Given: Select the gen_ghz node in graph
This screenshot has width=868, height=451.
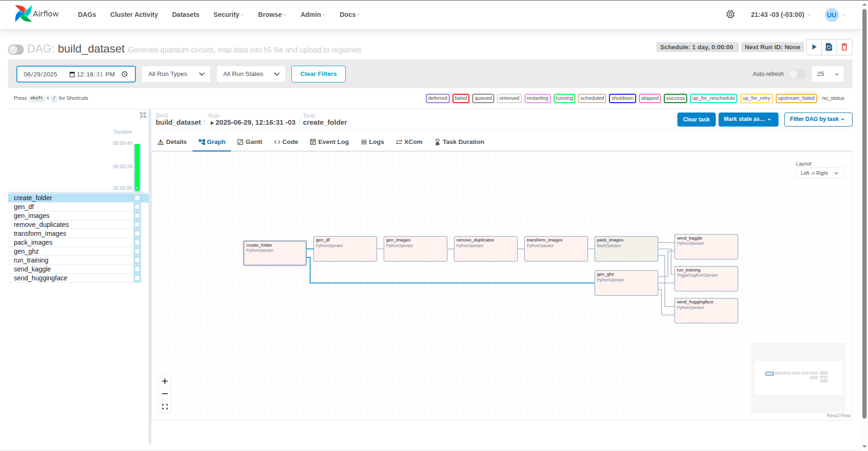Looking at the screenshot, I should pos(626,283).
